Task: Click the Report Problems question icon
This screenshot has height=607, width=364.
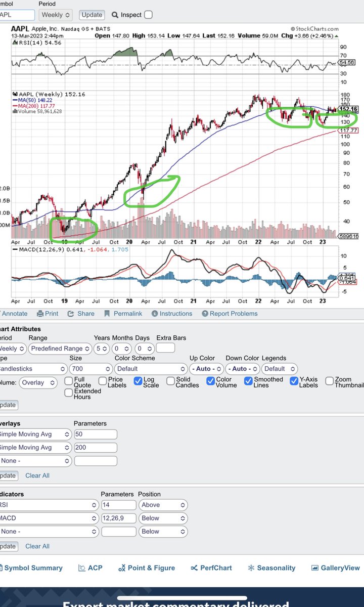Action: [x=205, y=314]
